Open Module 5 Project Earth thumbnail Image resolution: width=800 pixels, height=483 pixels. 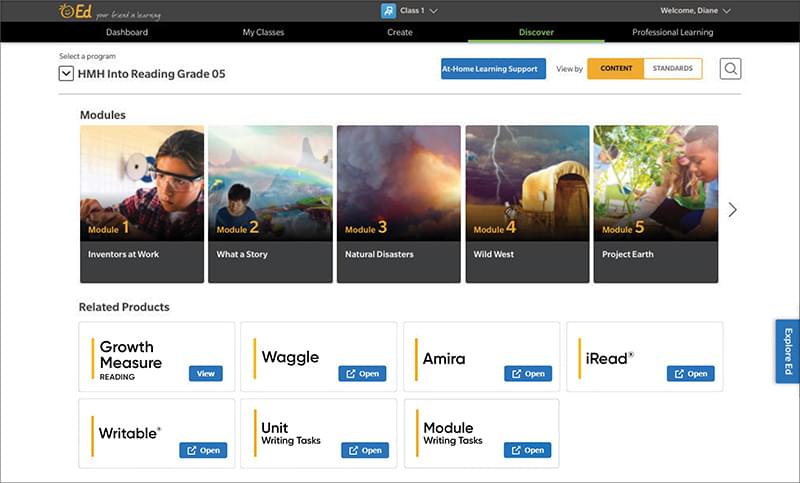[656, 183]
